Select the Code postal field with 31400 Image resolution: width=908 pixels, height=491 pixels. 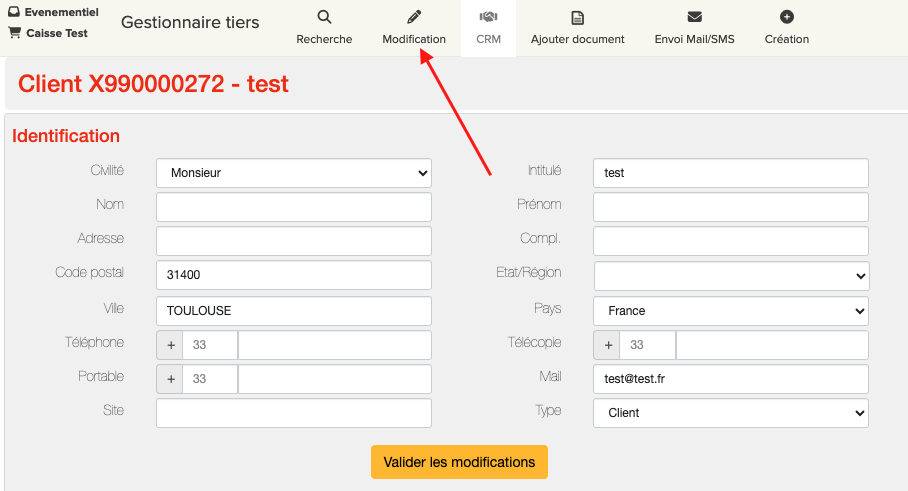click(293, 275)
